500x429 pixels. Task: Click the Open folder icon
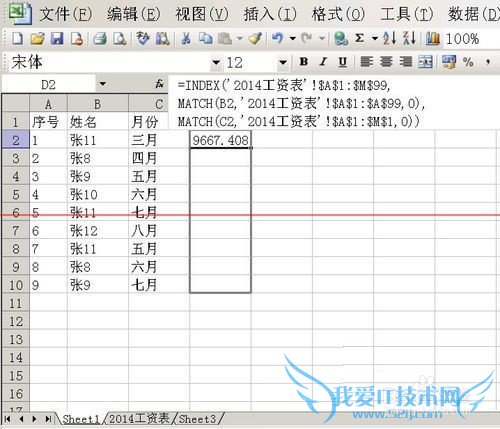click(x=37, y=39)
